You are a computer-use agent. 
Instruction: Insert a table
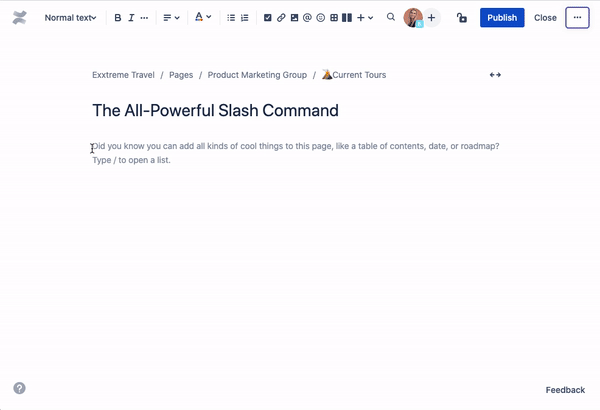click(x=334, y=18)
